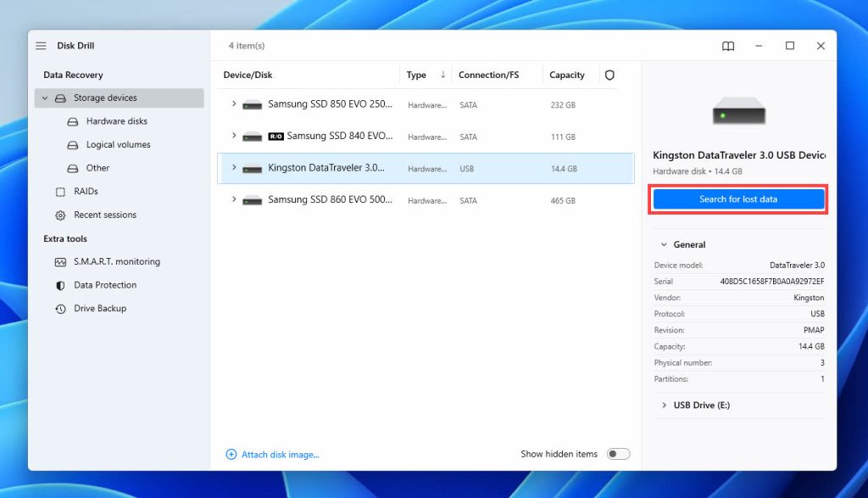This screenshot has width=868, height=498.
Task: Click the 465 GB capacity cell
Action: pos(563,200)
